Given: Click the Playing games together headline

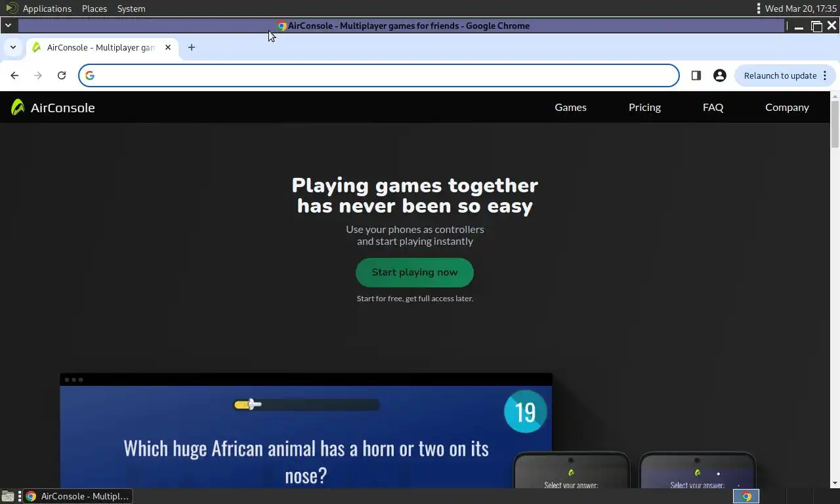Looking at the screenshot, I should tap(415, 196).
